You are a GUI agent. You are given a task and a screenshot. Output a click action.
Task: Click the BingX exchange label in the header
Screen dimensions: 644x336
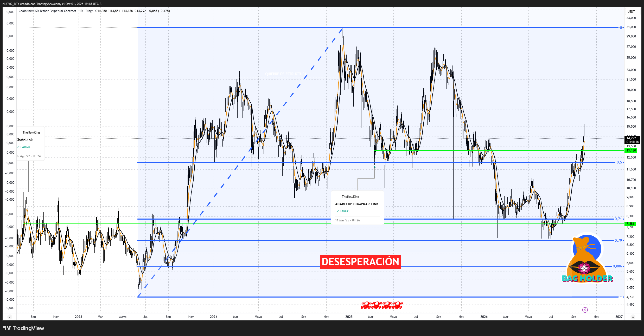pyautogui.click(x=89, y=11)
